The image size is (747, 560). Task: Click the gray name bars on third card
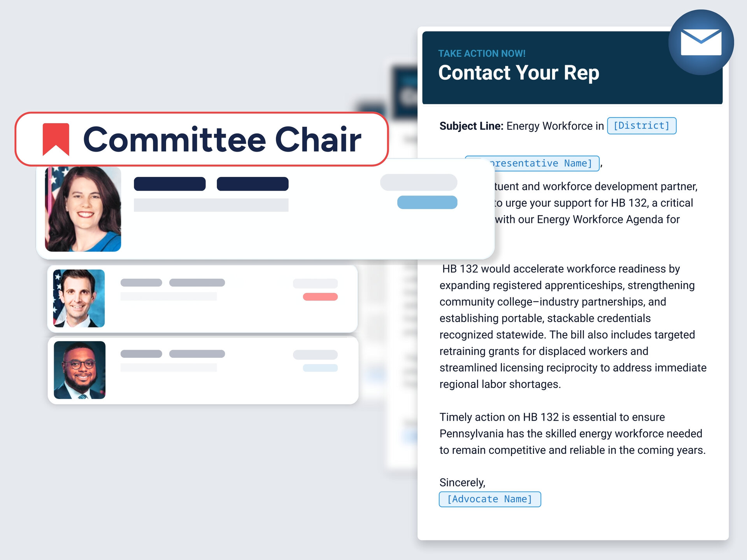[x=172, y=354]
